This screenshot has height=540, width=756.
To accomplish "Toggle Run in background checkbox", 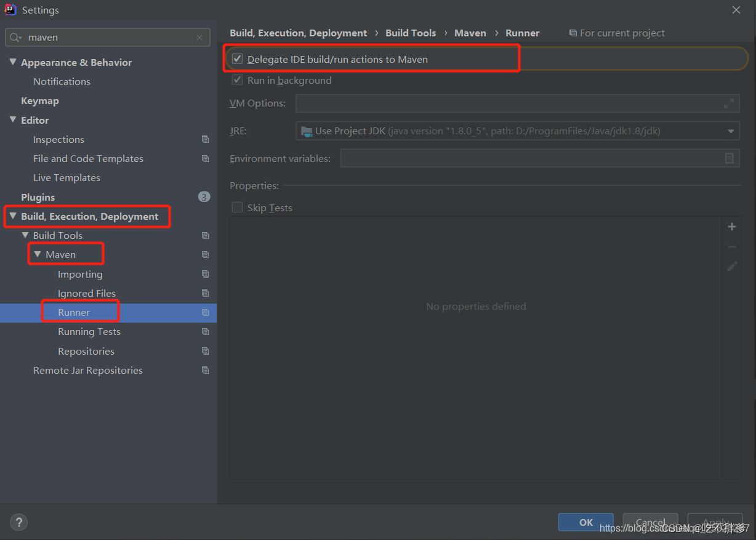I will coord(238,80).
